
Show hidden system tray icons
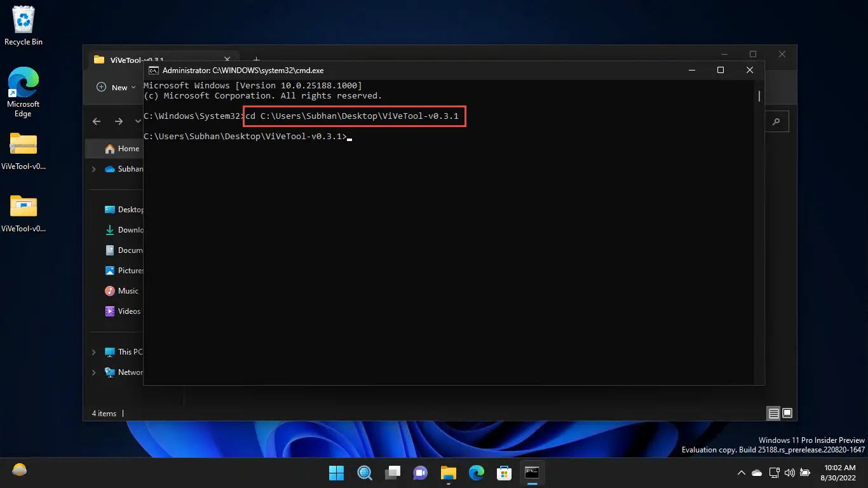pyautogui.click(x=741, y=473)
